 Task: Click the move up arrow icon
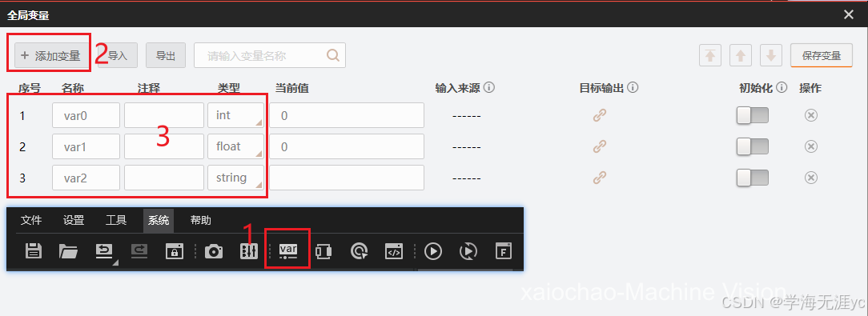point(741,56)
